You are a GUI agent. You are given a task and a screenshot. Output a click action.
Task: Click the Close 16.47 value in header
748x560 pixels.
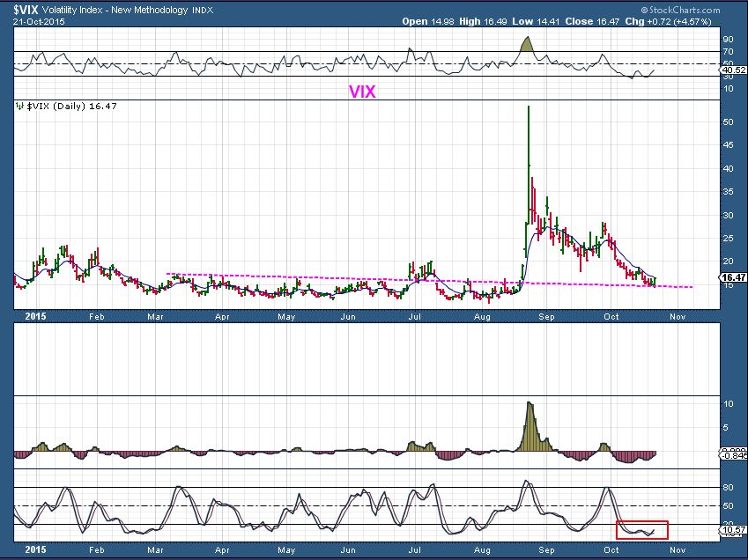click(x=592, y=21)
